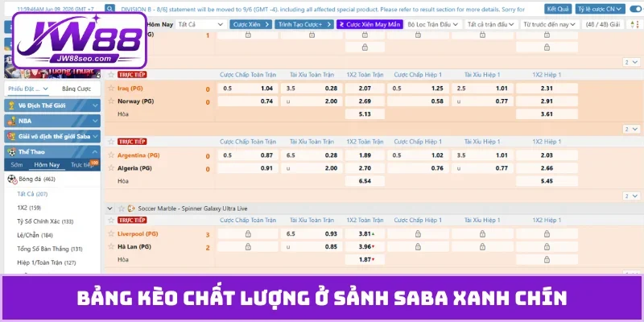This screenshot has height=322, width=644.
Task: Click locked Liverpool handicap full-time cell
Action: 248,233
